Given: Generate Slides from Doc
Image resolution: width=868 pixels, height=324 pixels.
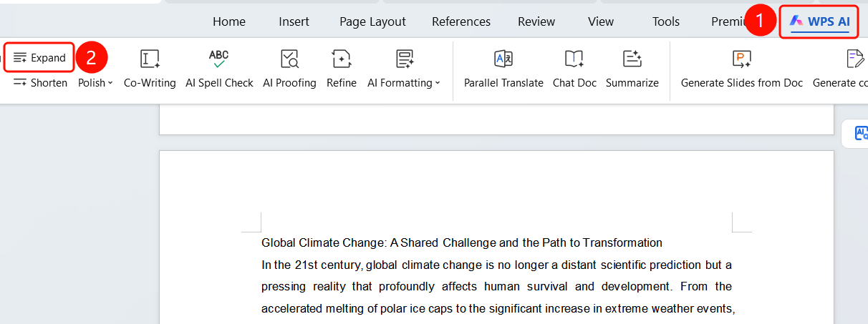Looking at the screenshot, I should click(x=742, y=69).
